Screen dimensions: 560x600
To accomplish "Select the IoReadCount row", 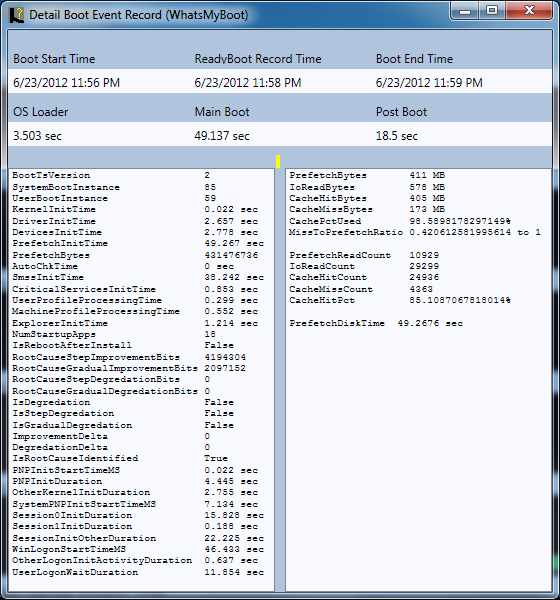I will 364,266.
